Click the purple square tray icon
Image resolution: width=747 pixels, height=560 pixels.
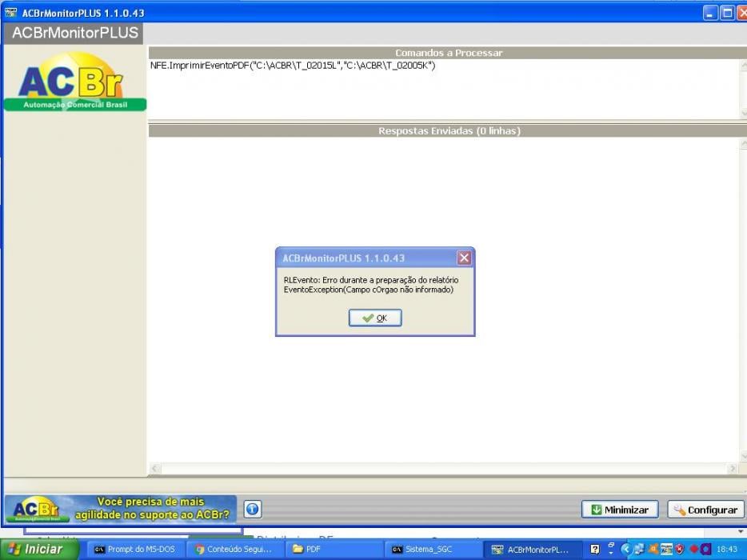(x=705, y=549)
